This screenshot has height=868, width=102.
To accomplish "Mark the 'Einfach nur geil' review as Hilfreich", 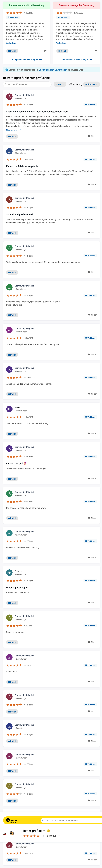I will click(12, 479).
